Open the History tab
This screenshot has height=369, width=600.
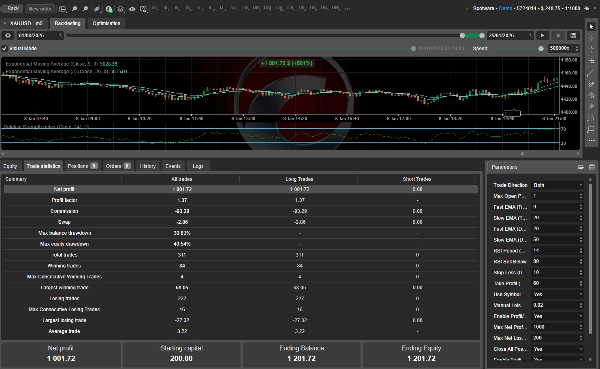point(148,166)
